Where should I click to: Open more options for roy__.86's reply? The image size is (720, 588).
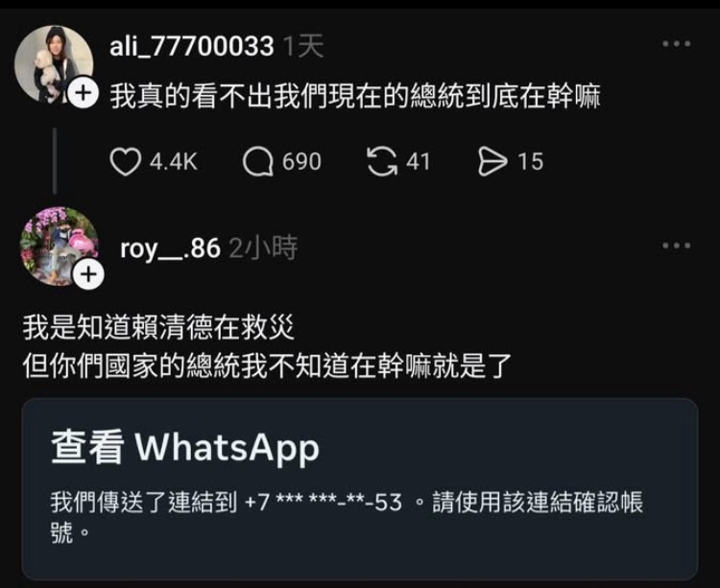(x=677, y=246)
